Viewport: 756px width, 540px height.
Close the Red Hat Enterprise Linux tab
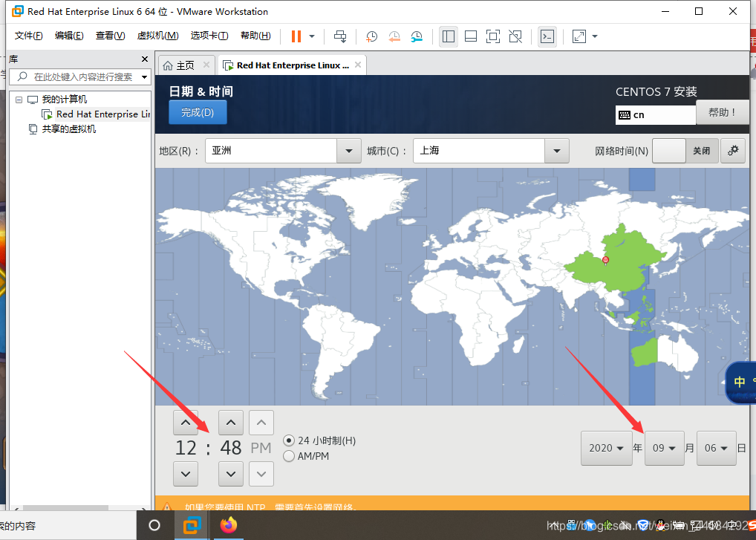click(358, 65)
